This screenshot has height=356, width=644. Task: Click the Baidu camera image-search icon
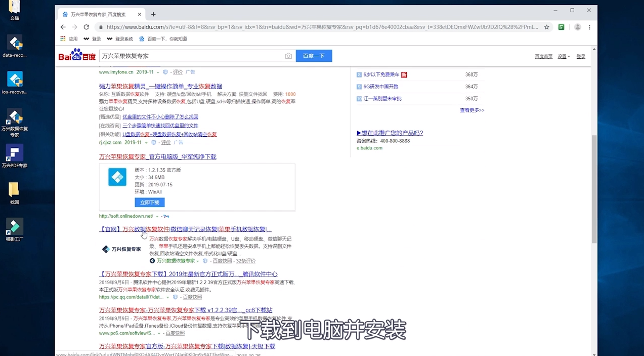[288, 56]
